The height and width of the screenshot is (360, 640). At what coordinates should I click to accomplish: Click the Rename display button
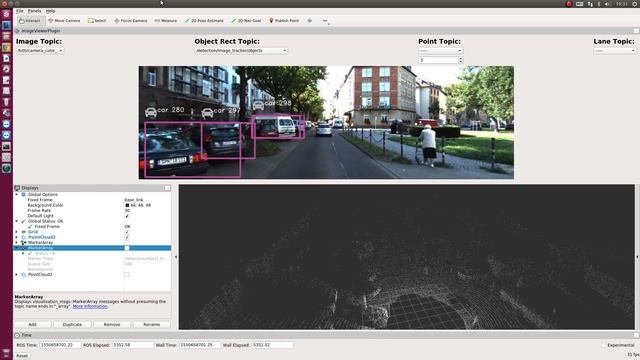151,324
